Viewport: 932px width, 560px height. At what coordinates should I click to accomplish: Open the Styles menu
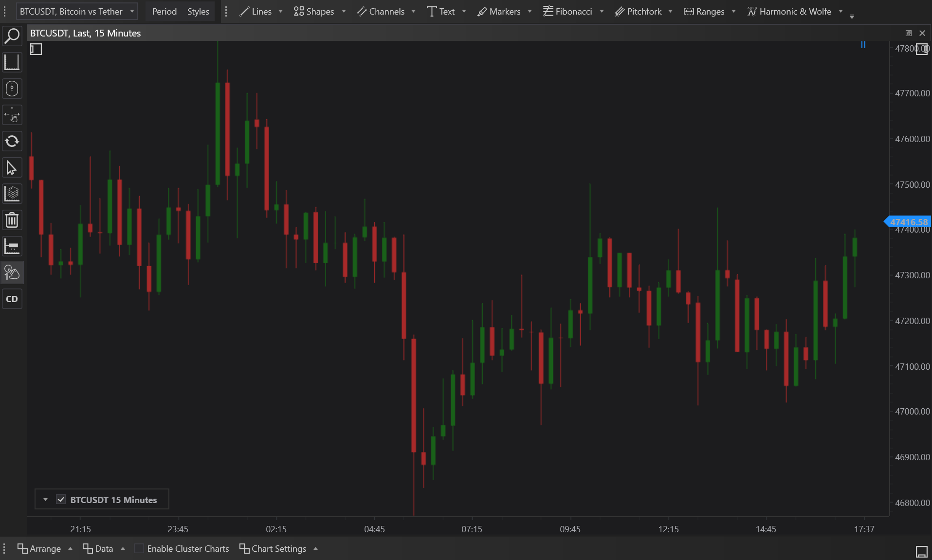pyautogui.click(x=198, y=12)
